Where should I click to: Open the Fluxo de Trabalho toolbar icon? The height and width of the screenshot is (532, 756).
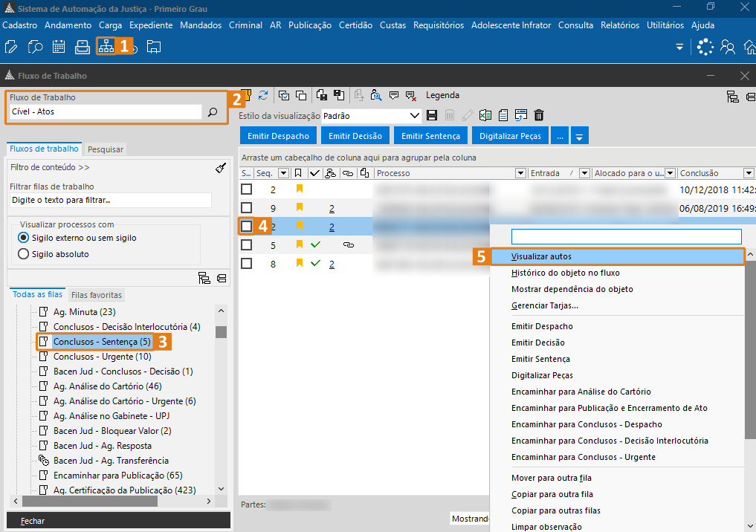[x=106, y=47]
